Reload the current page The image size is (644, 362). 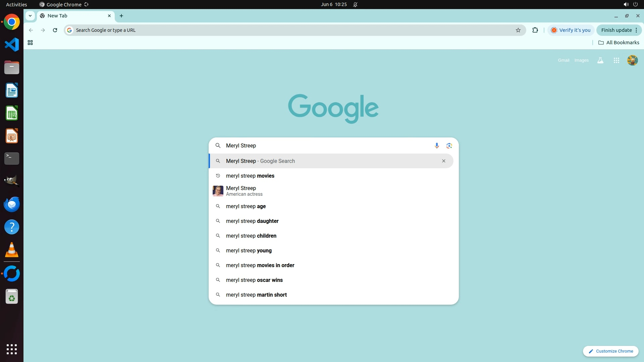pos(55,30)
